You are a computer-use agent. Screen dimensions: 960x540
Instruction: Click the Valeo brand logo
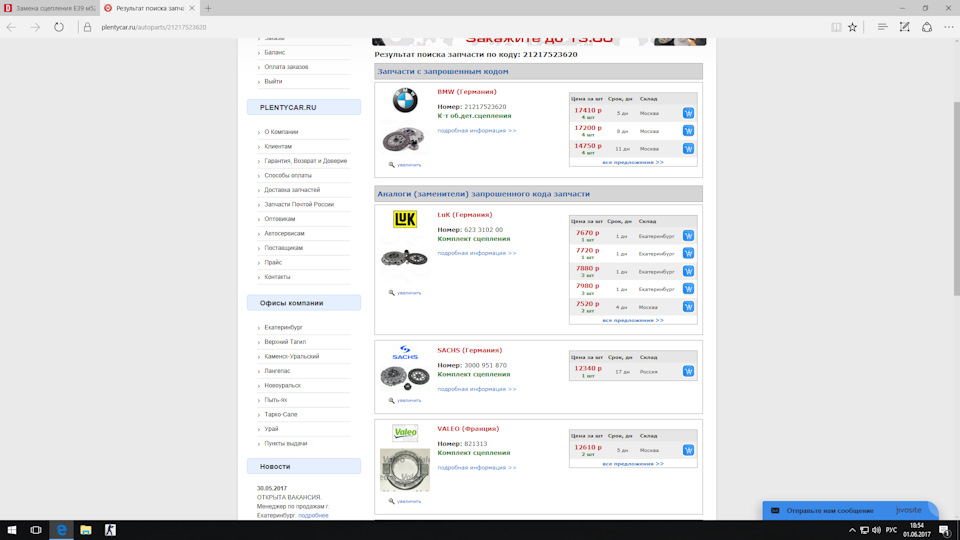click(x=405, y=433)
